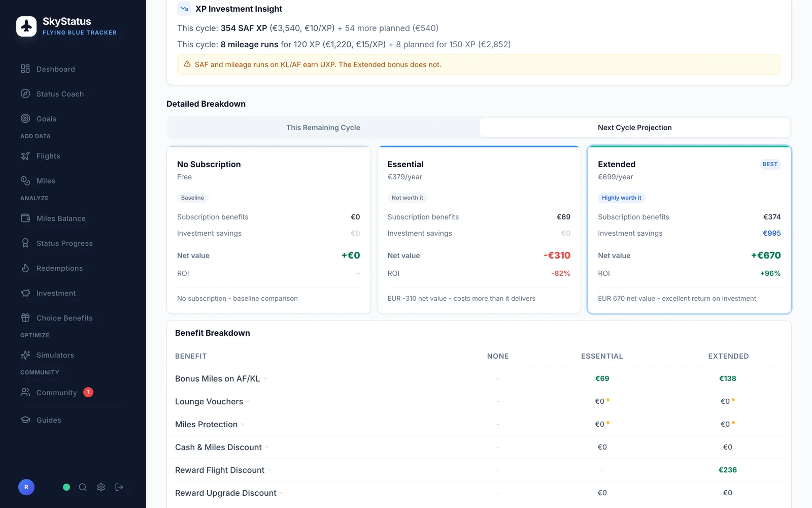The image size is (812, 508).
Task: Click the Not worth it tag
Action: [x=407, y=198]
